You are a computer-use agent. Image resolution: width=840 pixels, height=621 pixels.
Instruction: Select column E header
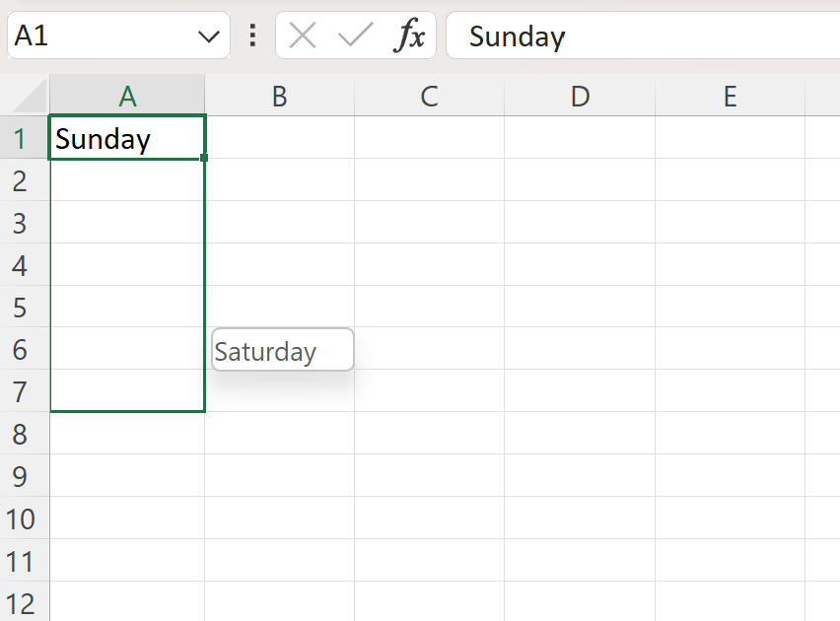tap(729, 96)
